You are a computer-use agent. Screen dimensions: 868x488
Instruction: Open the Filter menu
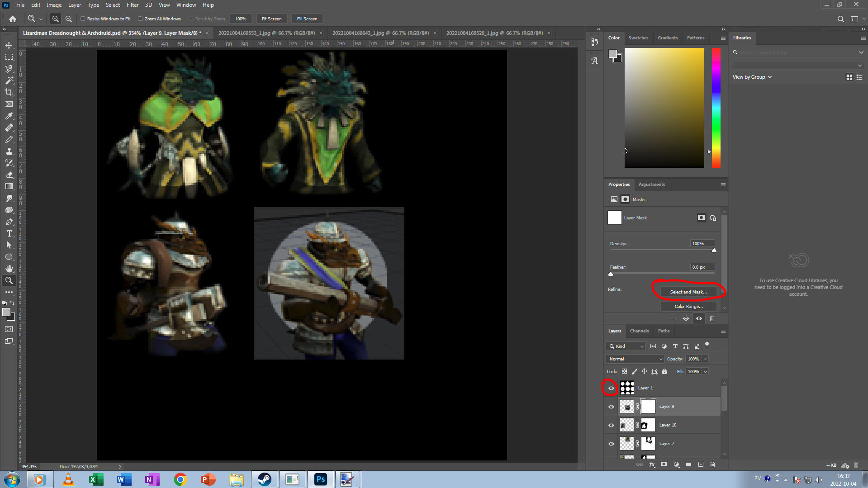click(x=132, y=5)
